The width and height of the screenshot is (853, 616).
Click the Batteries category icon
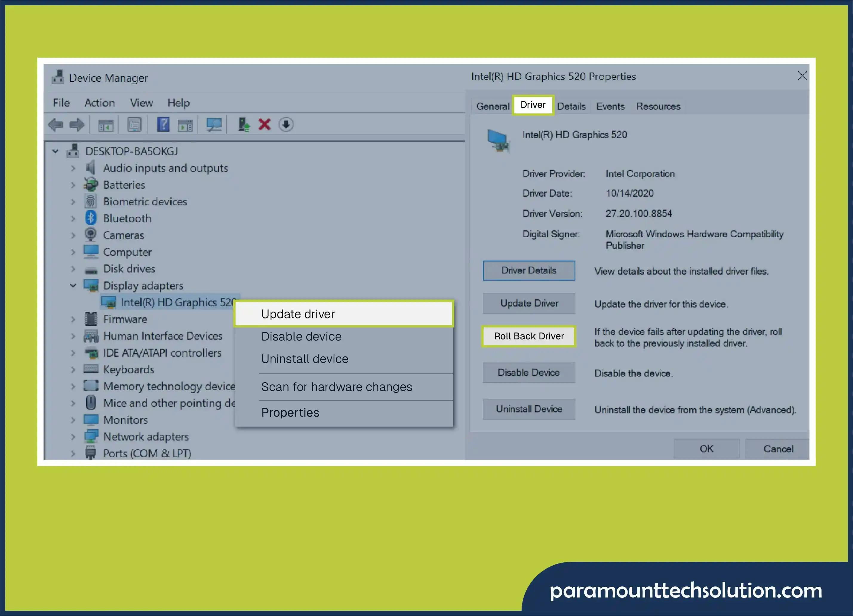tap(91, 185)
